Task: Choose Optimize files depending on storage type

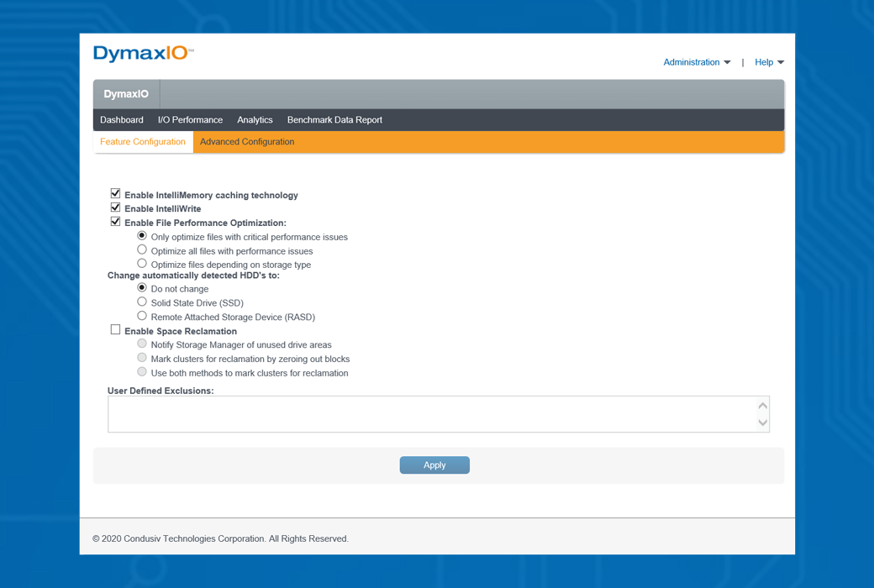Action: tap(142, 264)
